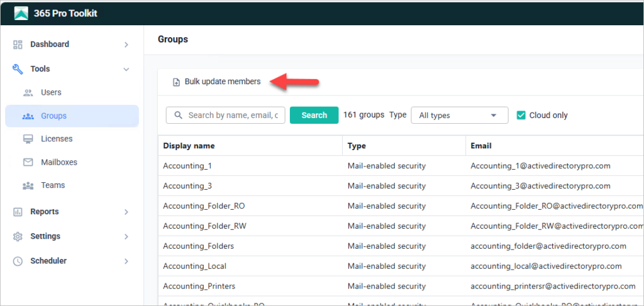The width and height of the screenshot is (644, 306).
Task: Click the Mailboxes envelope icon
Action: coord(28,163)
